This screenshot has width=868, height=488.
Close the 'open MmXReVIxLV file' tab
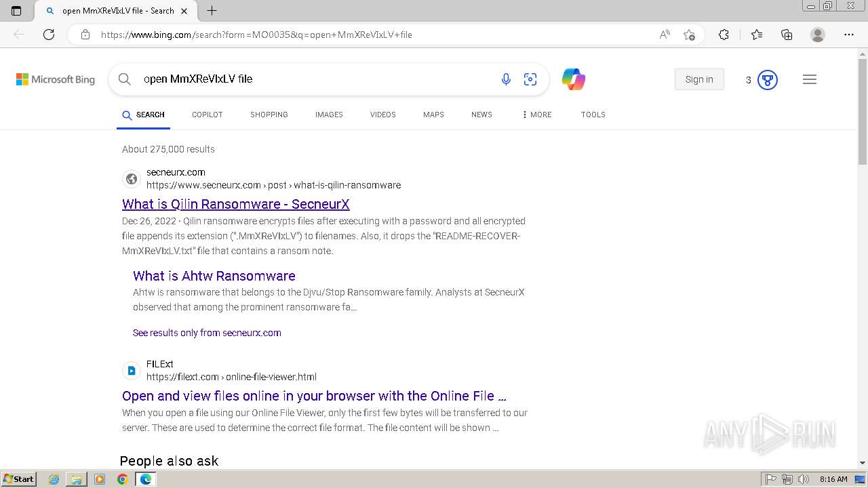coord(184,11)
